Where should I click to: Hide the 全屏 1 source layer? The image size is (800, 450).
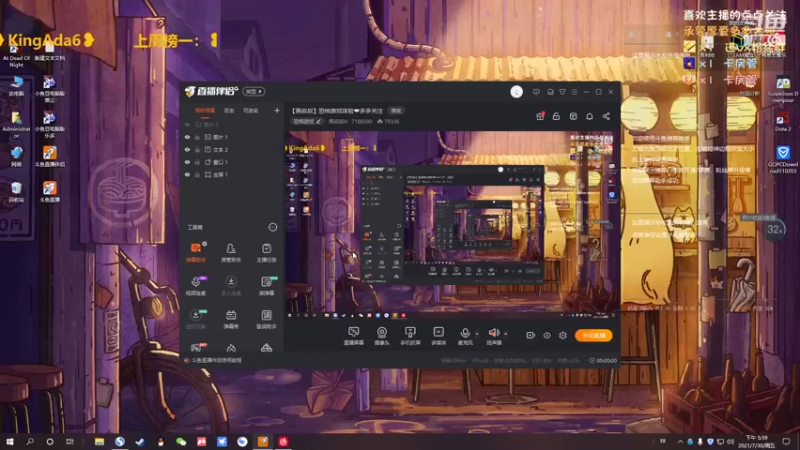(187, 174)
